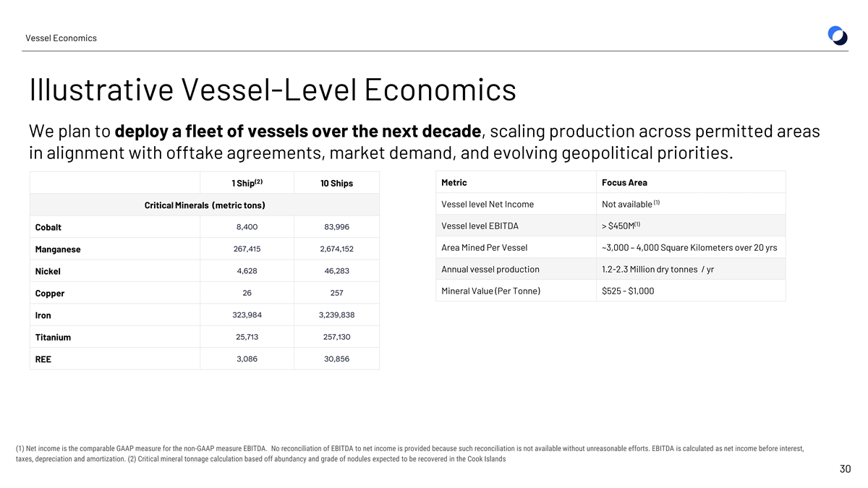Click the Focus Area column header

[x=624, y=182]
